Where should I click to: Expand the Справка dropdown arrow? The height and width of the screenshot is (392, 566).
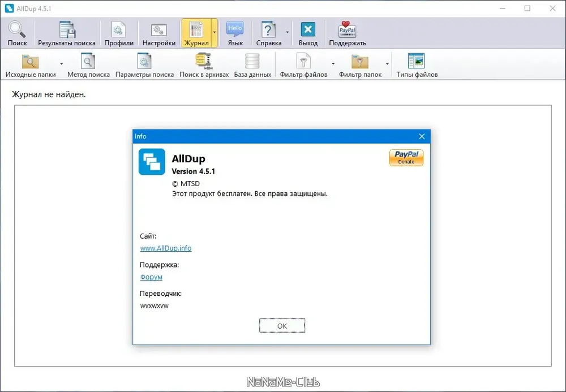click(x=288, y=33)
